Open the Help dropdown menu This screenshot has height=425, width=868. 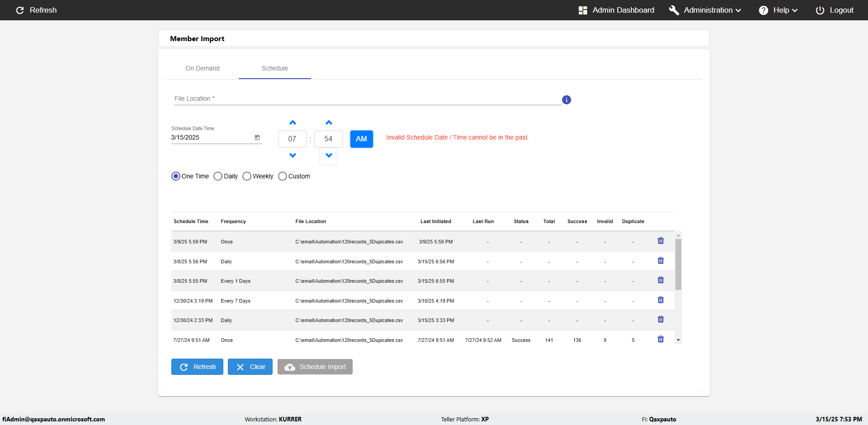778,10
